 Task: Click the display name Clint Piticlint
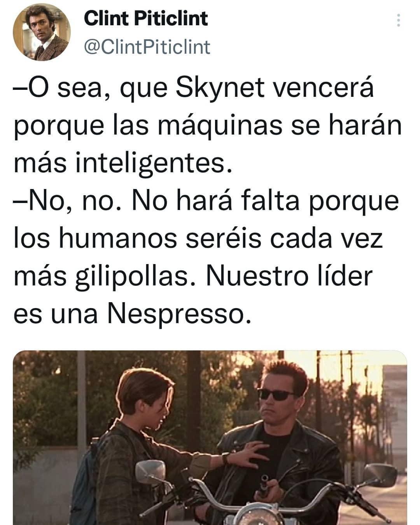coord(146,18)
